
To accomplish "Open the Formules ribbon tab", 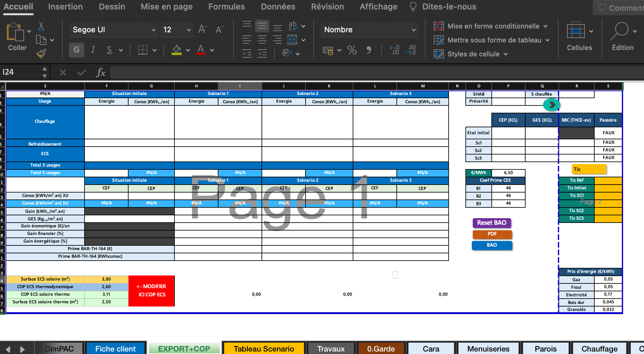I will coord(226,7).
